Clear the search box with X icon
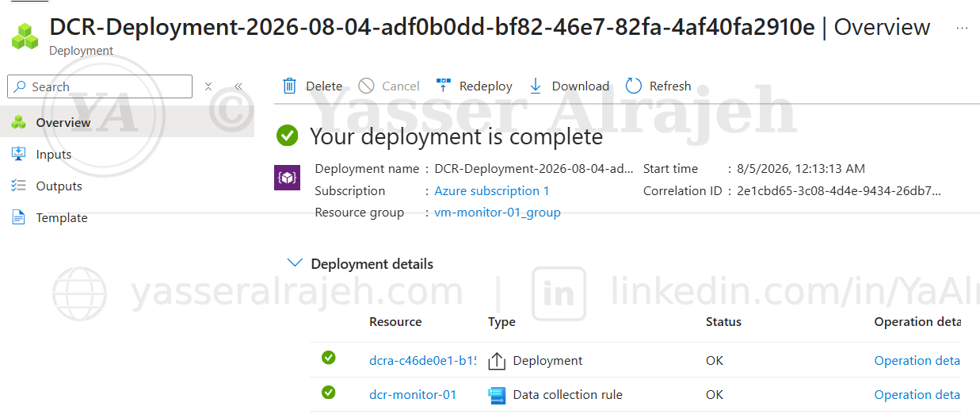This screenshot has height=414, width=980. pos(208,86)
